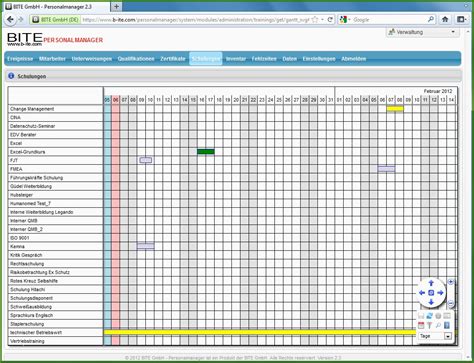Click the magnifier search icon in the toolbox
Viewport: 474px width, 363px height.
[438, 325]
